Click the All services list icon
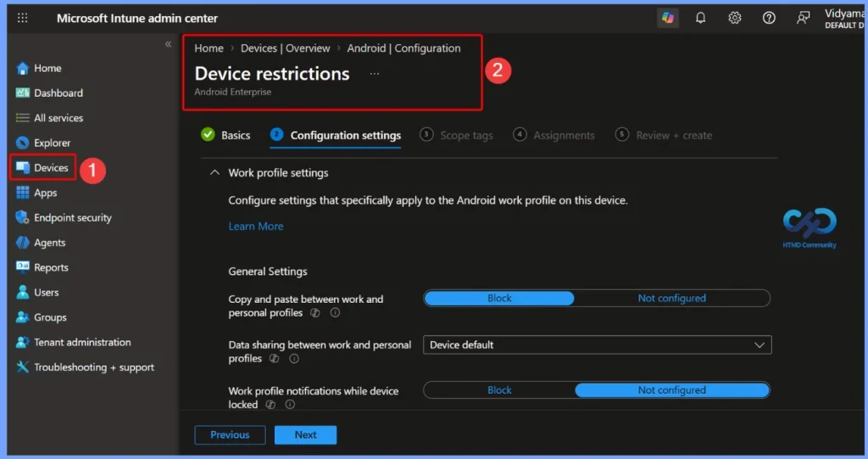Image resolution: width=868 pixels, height=459 pixels. [x=22, y=118]
